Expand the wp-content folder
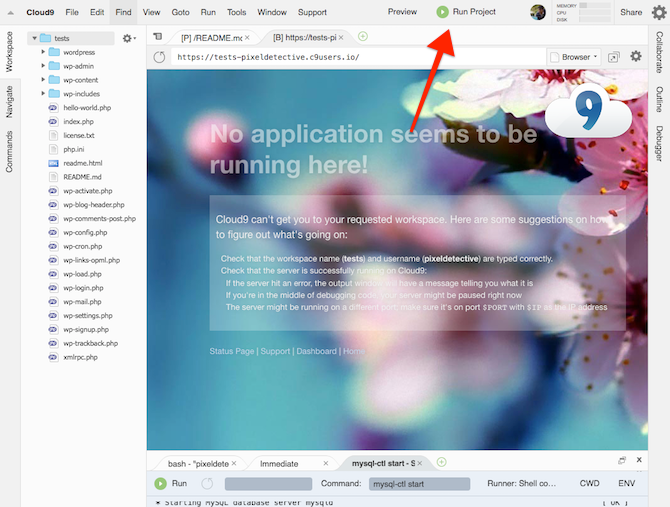This screenshot has width=670, height=507. [x=43, y=79]
